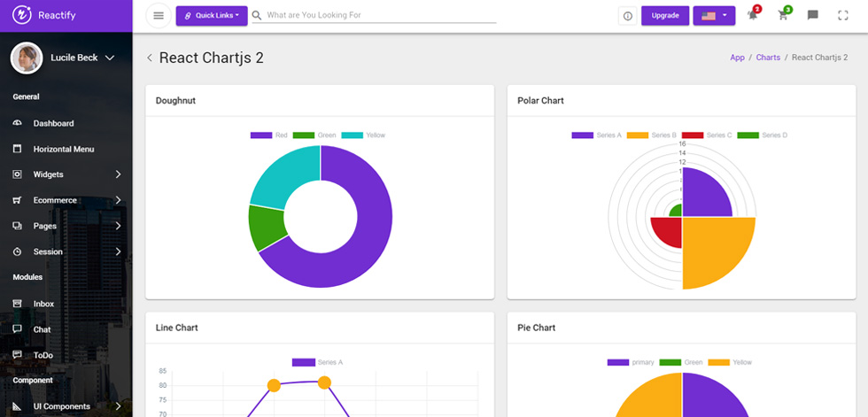868x417 pixels.
Task: Click the Widgets sidebar icon
Action: [17, 174]
